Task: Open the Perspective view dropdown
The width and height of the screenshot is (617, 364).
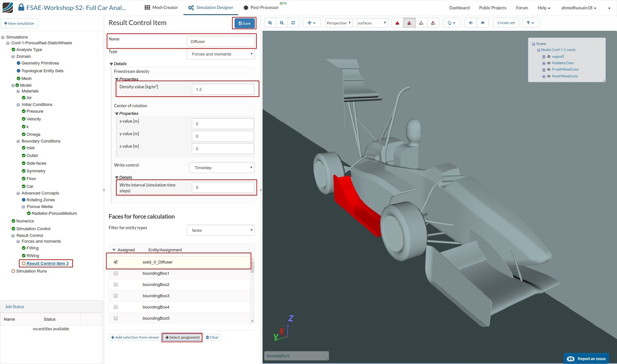Action: (339, 23)
